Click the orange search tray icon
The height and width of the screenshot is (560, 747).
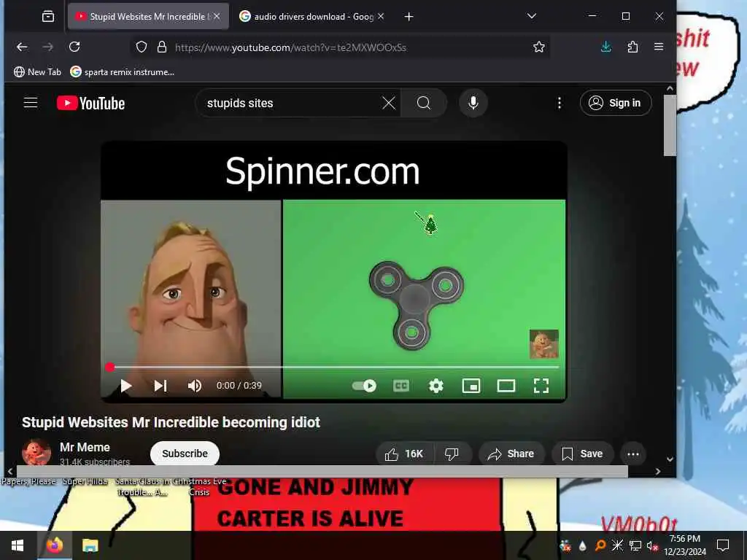[600, 545]
